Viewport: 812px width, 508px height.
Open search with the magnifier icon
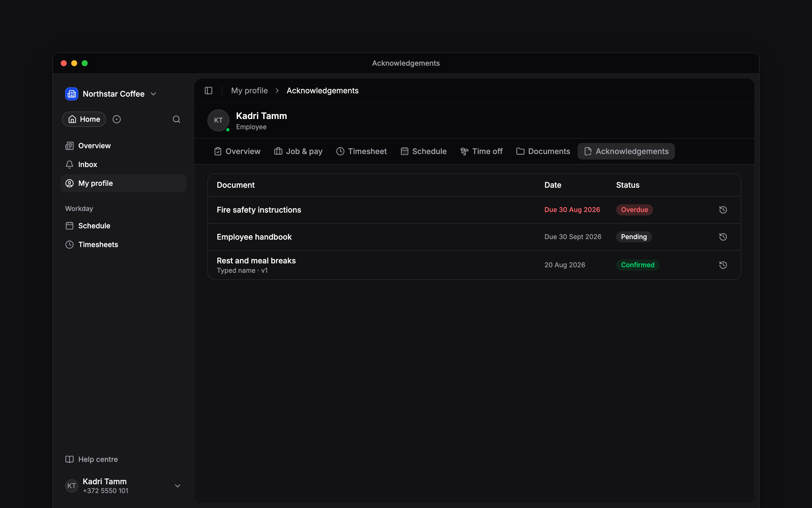[177, 119]
